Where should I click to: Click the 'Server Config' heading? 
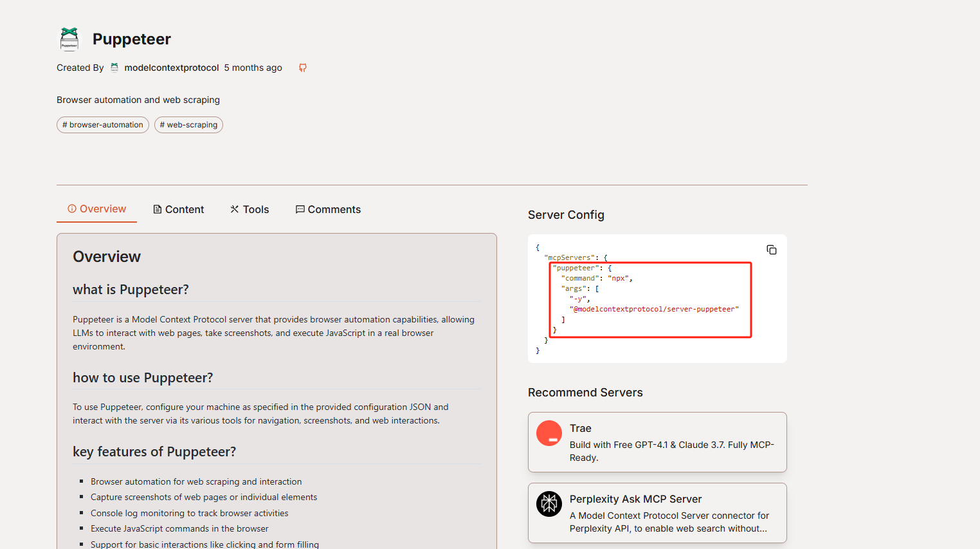click(566, 215)
